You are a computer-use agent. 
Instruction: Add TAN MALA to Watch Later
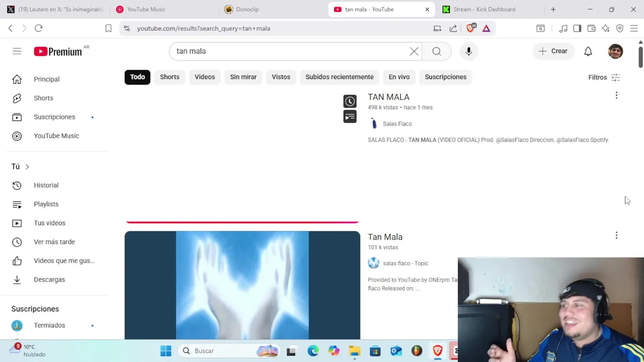(350, 101)
